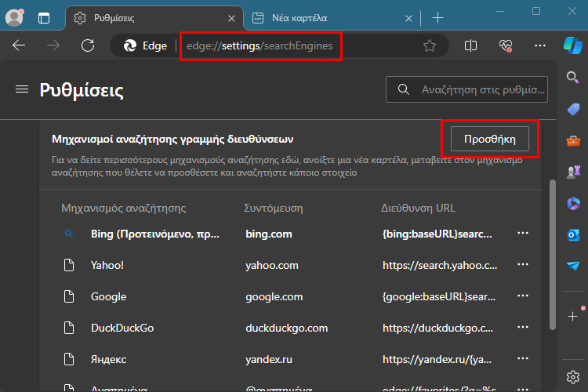This screenshot has width=588, height=392.
Task: Open the profile avatar menu
Action: pyautogui.click(x=15, y=17)
